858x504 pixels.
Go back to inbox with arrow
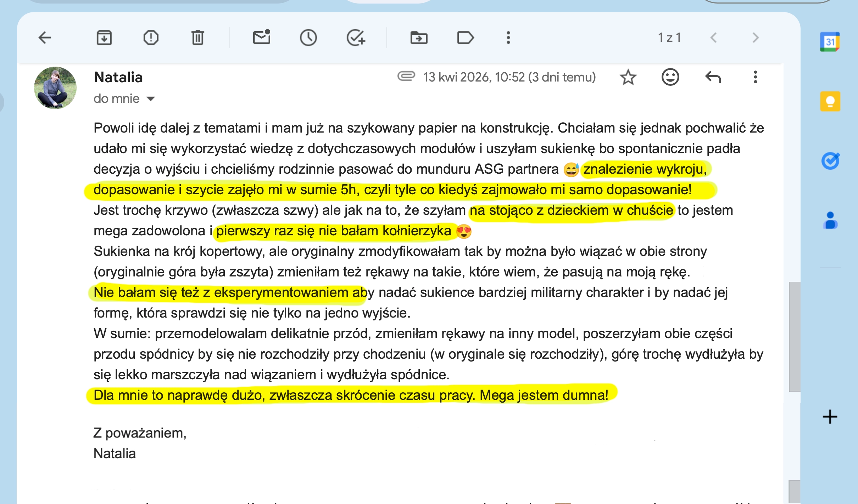point(45,38)
